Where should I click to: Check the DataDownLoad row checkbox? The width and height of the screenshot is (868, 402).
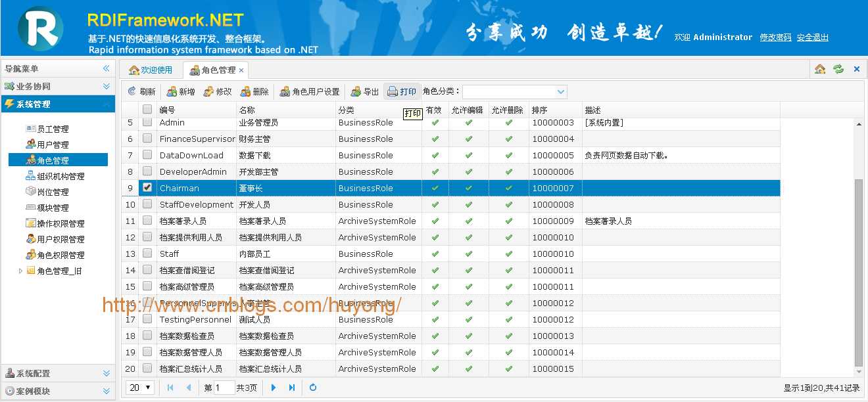click(147, 155)
